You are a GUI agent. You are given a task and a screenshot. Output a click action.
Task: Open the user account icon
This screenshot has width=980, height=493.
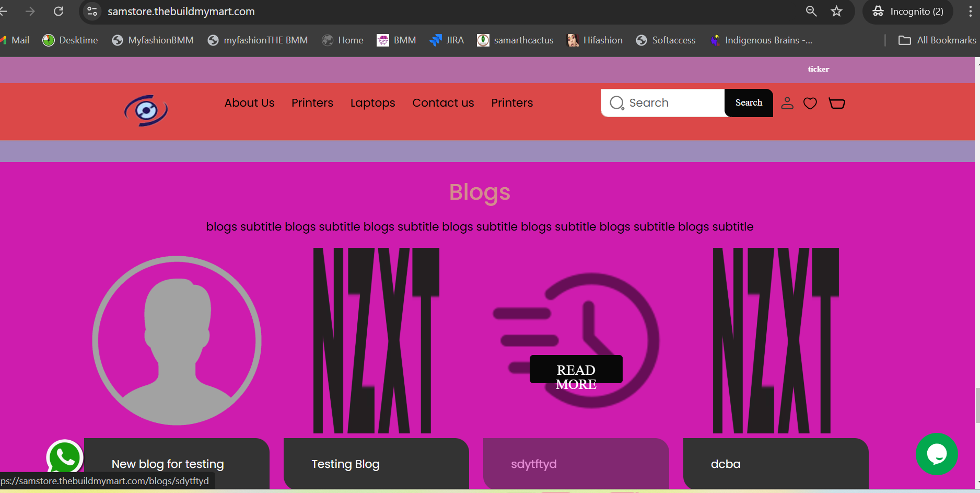pos(787,103)
